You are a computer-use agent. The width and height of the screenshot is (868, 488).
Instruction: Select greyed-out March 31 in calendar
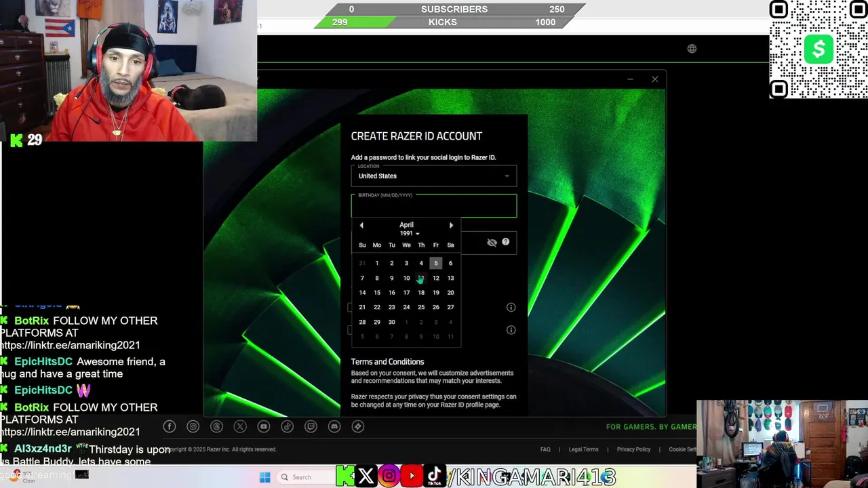362,263
